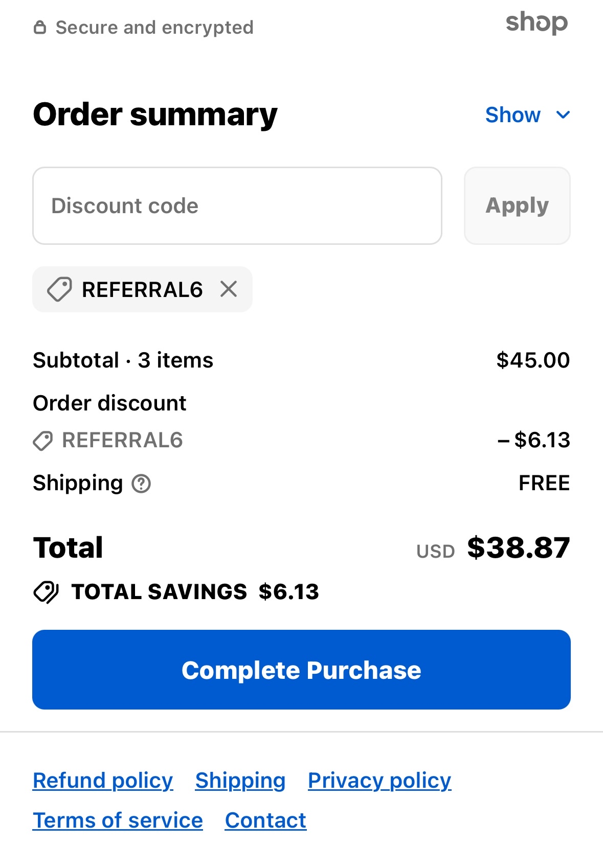
Task: Click the $38.87 total amount
Action: pos(518,548)
